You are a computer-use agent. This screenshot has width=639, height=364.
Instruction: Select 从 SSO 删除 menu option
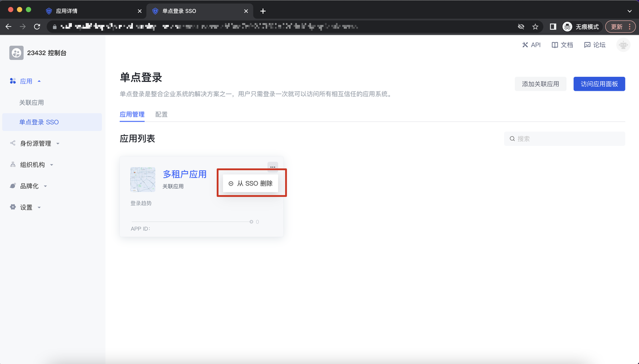(x=251, y=183)
